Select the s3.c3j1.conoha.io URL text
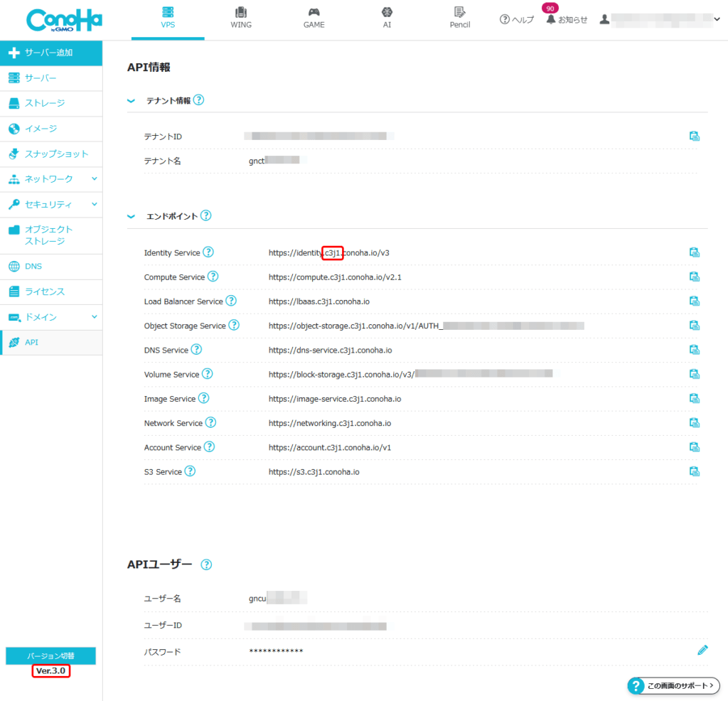This screenshot has width=728, height=701. tap(314, 471)
